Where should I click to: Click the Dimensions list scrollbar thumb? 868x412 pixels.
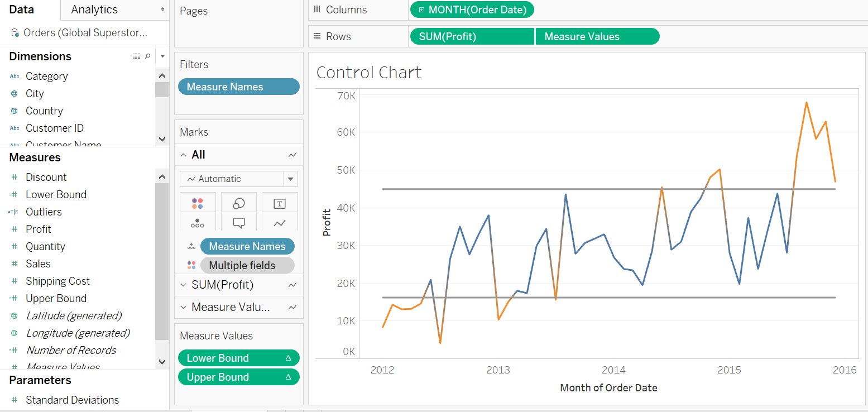[x=161, y=90]
